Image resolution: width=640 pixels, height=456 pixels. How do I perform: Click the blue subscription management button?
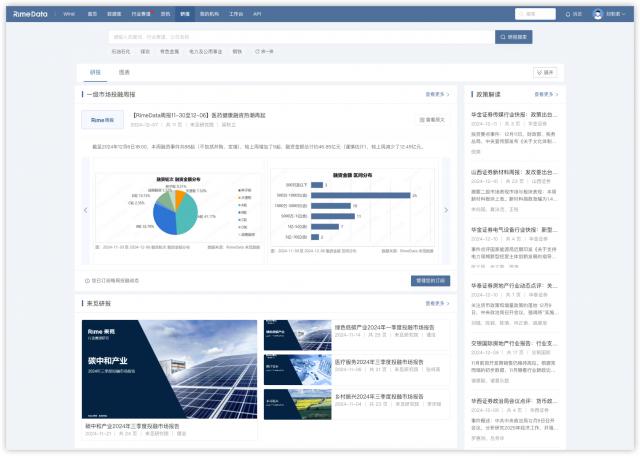point(430,280)
